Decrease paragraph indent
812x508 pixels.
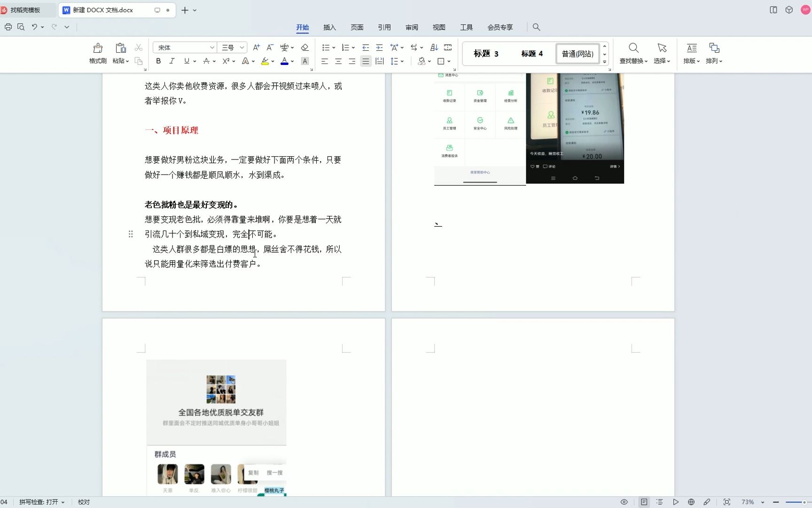coord(365,48)
